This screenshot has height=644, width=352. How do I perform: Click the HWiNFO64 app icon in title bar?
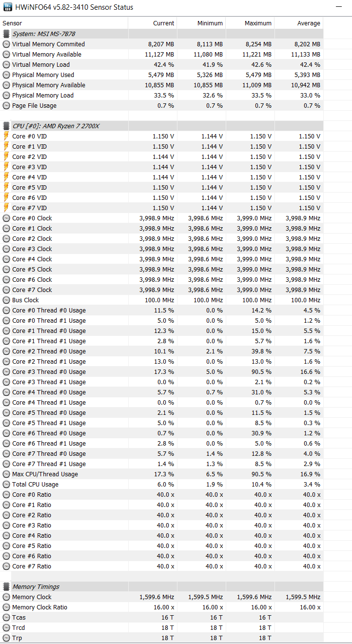pos(8,7)
